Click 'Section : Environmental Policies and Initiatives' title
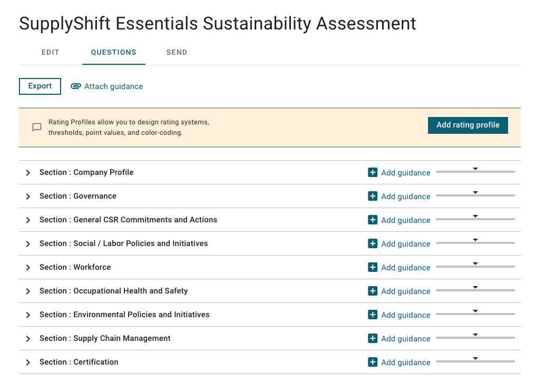The height and width of the screenshot is (392, 545). click(124, 315)
